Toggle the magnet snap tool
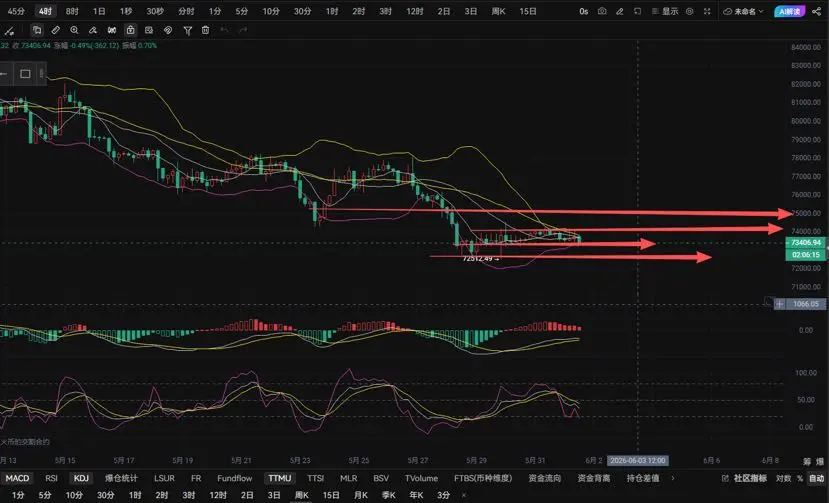 112,30
